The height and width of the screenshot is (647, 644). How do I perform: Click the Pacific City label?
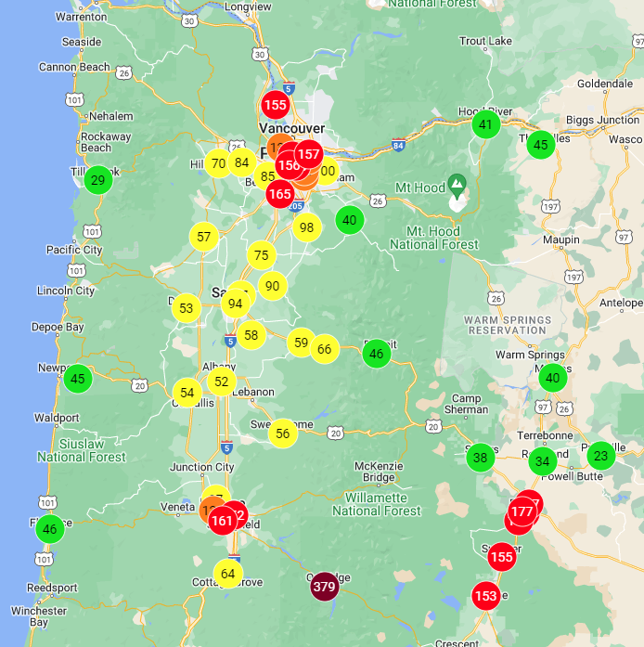pos(74,250)
